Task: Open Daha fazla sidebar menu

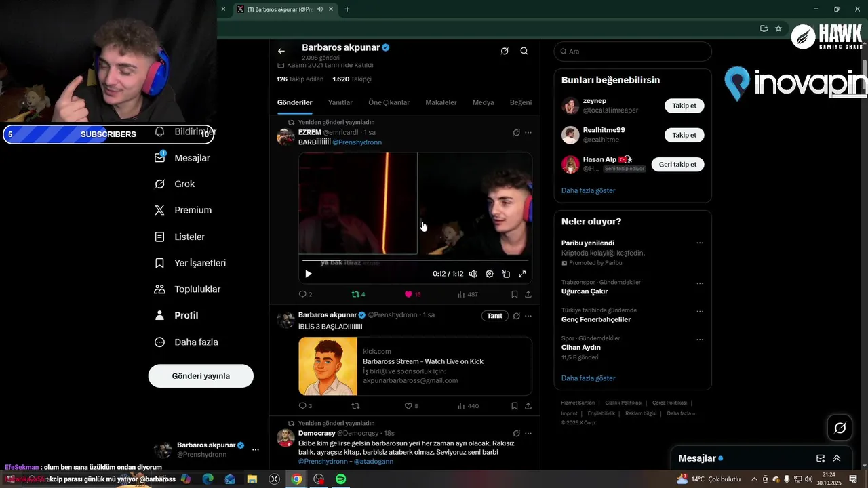Action: click(x=186, y=342)
